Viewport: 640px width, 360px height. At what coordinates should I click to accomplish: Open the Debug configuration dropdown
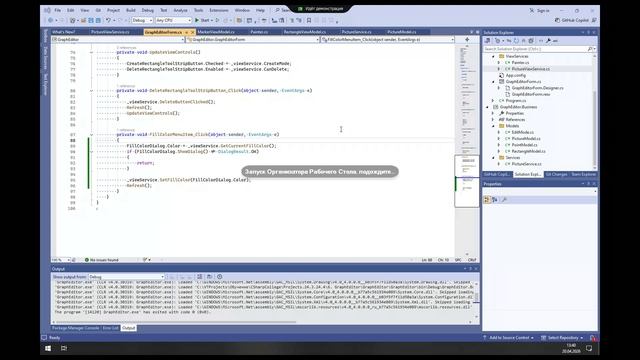point(142,20)
